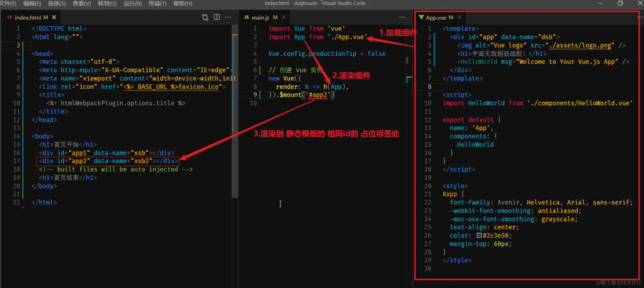The image size is (644, 288).
Task: Split the index.html editor with the split icon
Action: [x=217, y=17]
